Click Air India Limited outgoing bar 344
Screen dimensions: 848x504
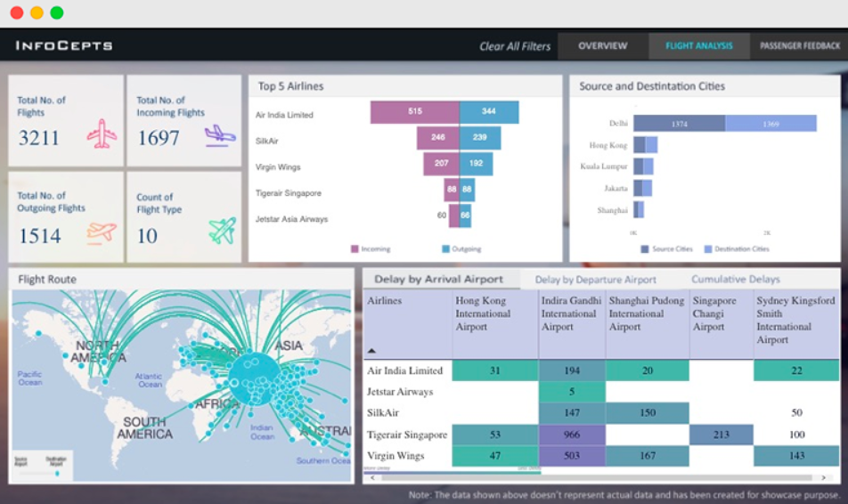[489, 112]
